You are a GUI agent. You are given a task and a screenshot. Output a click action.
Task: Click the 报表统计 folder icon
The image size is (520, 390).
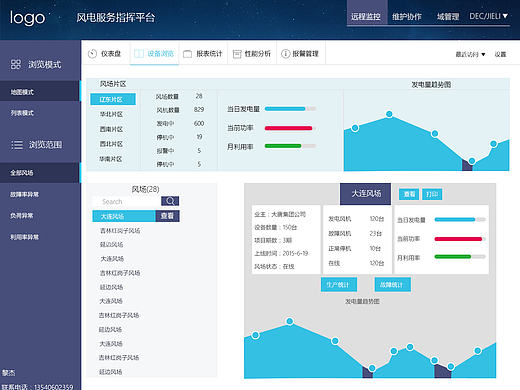click(187, 54)
